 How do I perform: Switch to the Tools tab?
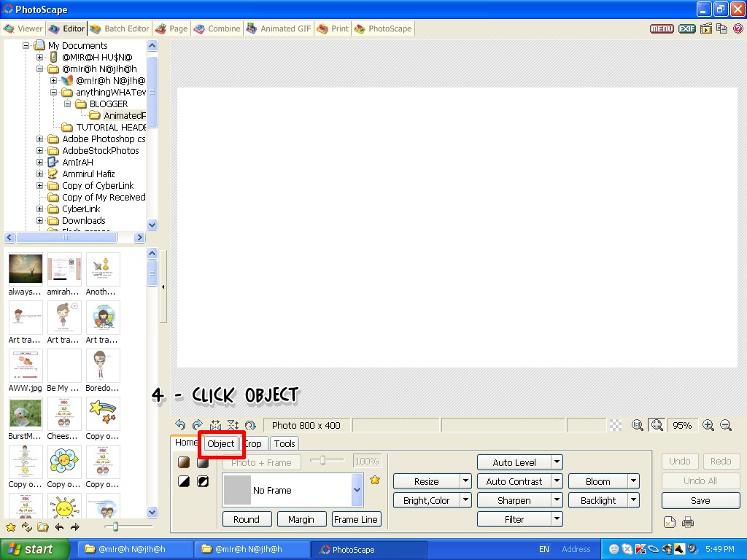[285, 444]
